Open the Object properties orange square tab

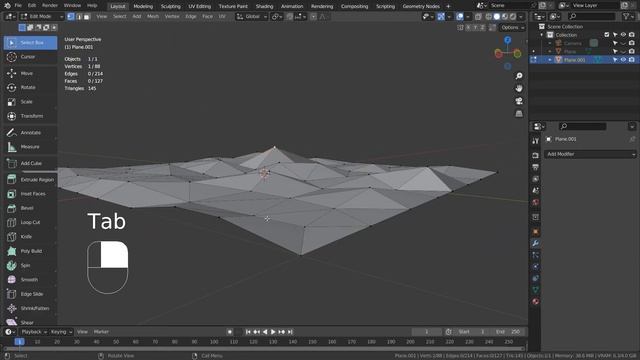click(x=535, y=232)
